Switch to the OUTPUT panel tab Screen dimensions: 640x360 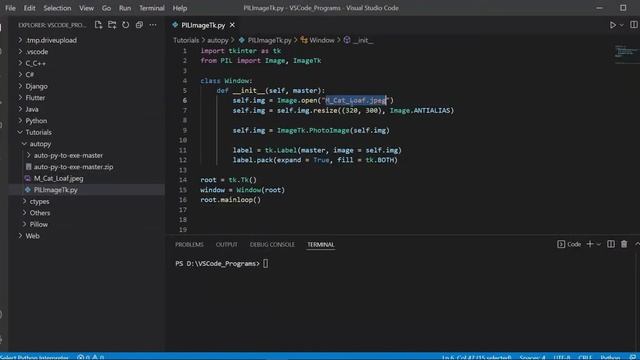(227, 244)
